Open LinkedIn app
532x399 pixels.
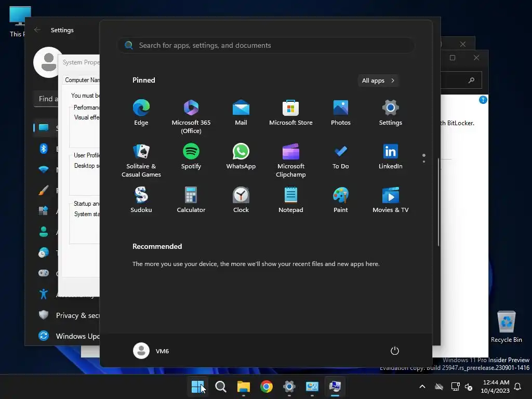point(391,156)
